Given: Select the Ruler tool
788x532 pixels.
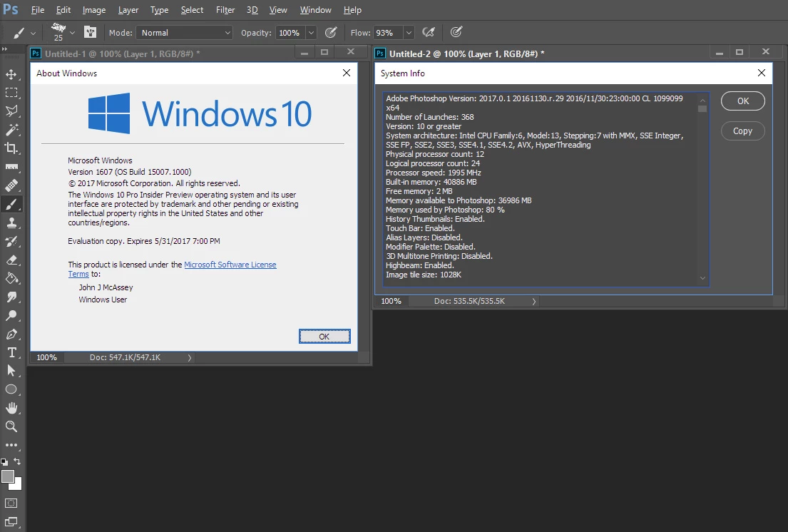Looking at the screenshot, I should (11, 167).
